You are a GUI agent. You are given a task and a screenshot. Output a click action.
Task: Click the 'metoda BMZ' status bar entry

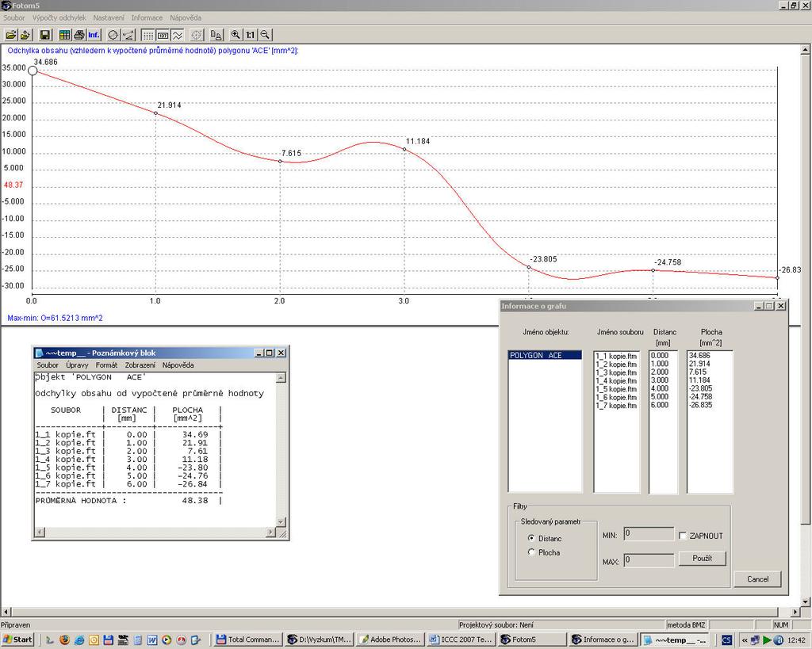pyautogui.click(x=686, y=624)
